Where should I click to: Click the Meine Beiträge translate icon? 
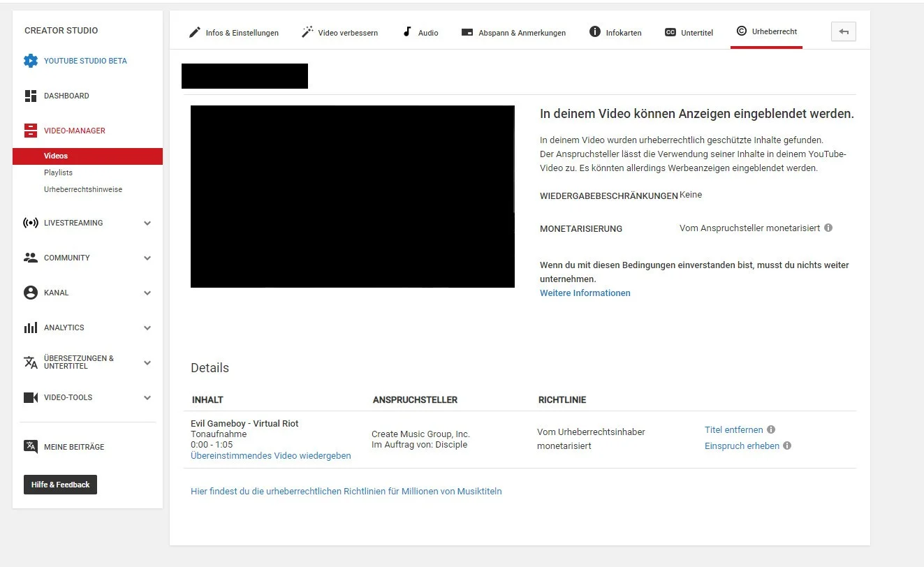(x=31, y=447)
